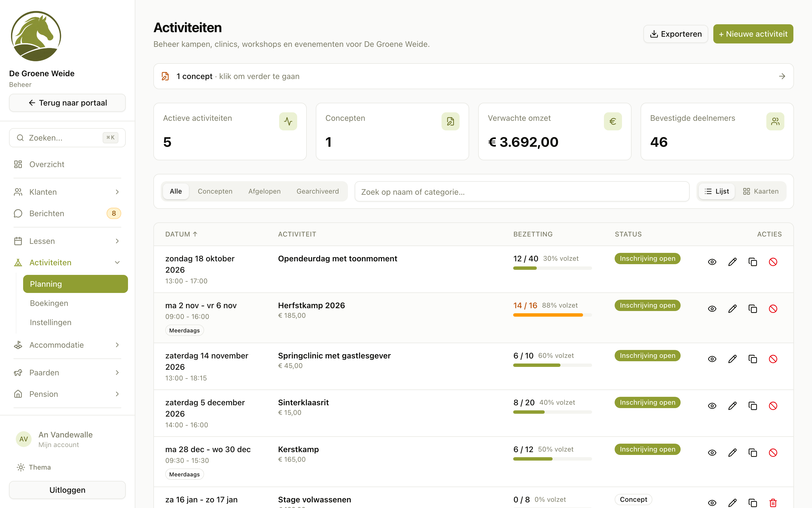The width and height of the screenshot is (812, 508).
Task: Duplicate the Opendeurdag met toonmoment activity
Action: pos(753,262)
